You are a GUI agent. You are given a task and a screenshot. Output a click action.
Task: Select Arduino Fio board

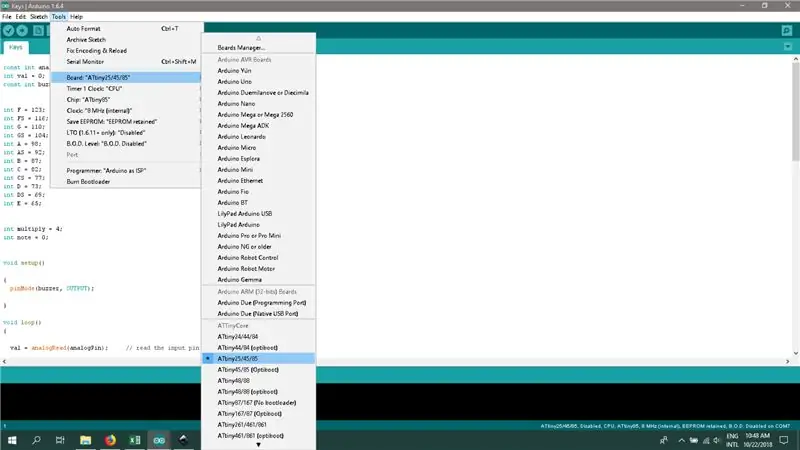click(259, 192)
